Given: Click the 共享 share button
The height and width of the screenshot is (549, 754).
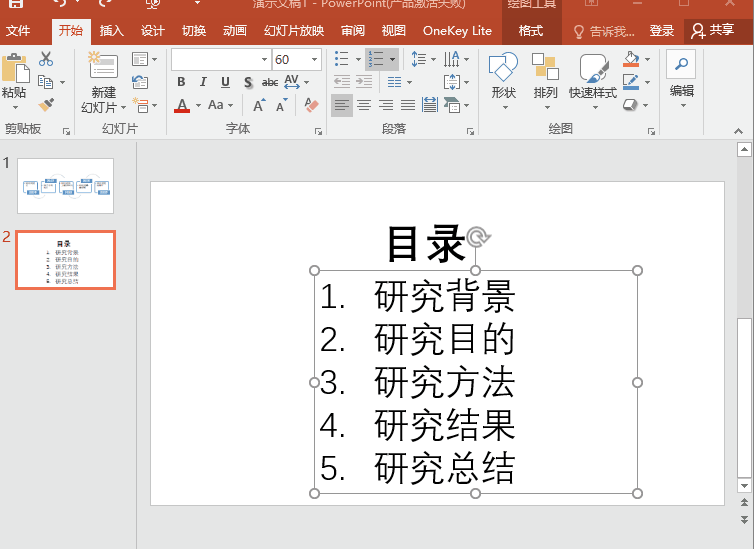Looking at the screenshot, I should 714,31.
